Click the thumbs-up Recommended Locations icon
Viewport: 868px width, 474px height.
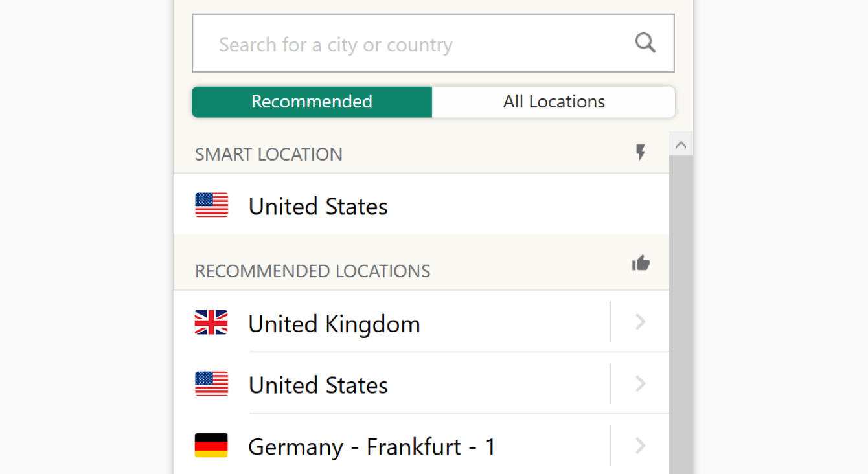641,263
